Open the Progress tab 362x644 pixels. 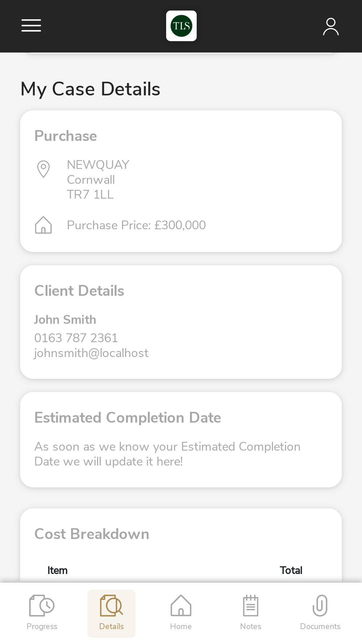point(42,613)
